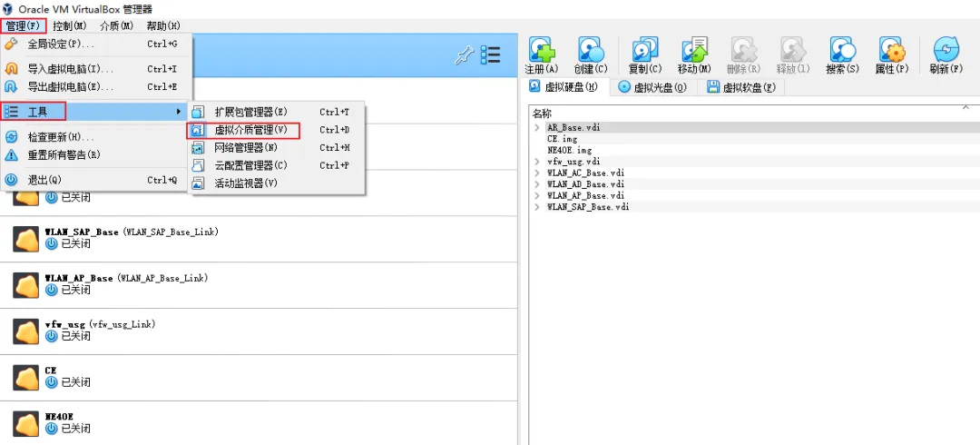Expand the WLAN_AC_Base.vdi disk entry

pos(537,173)
